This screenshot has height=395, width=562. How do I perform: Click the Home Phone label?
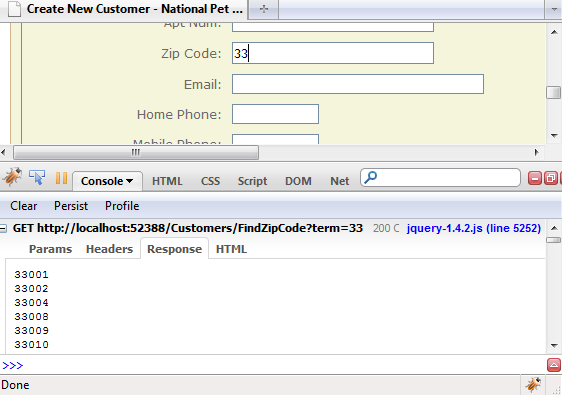(x=179, y=114)
